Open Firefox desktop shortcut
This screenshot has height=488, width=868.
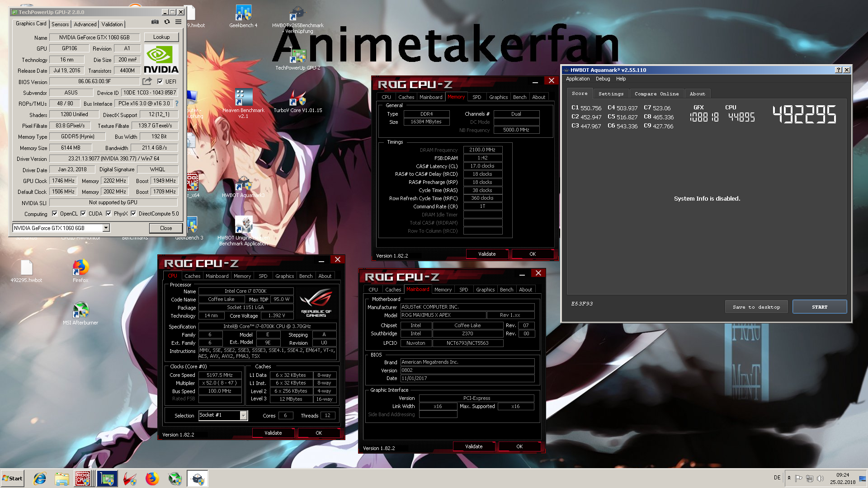(x=80, y=271)
